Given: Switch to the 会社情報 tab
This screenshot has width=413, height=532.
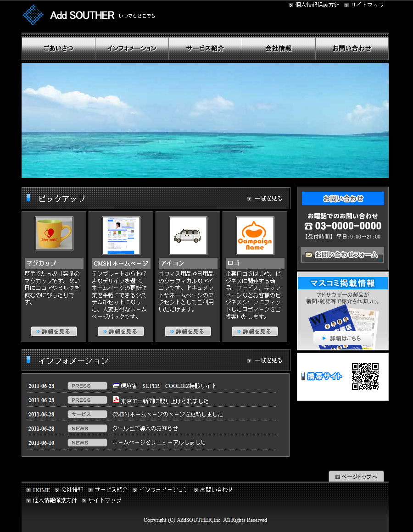Looking at the screenshot, I should 279,48.
